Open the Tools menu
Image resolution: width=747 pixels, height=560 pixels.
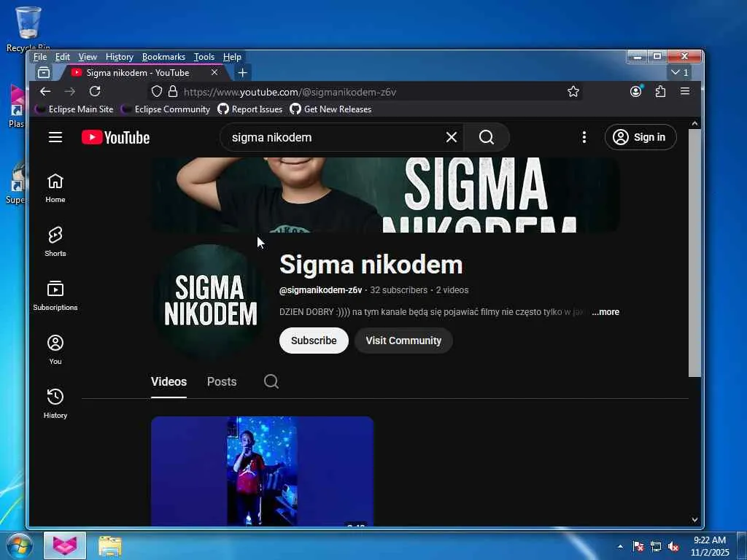pos(204,57)
